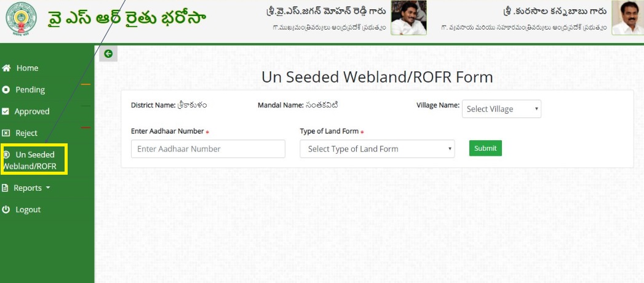Click the Pending circle icon
This screenshot has width=644, height=283.
[6, 90]
